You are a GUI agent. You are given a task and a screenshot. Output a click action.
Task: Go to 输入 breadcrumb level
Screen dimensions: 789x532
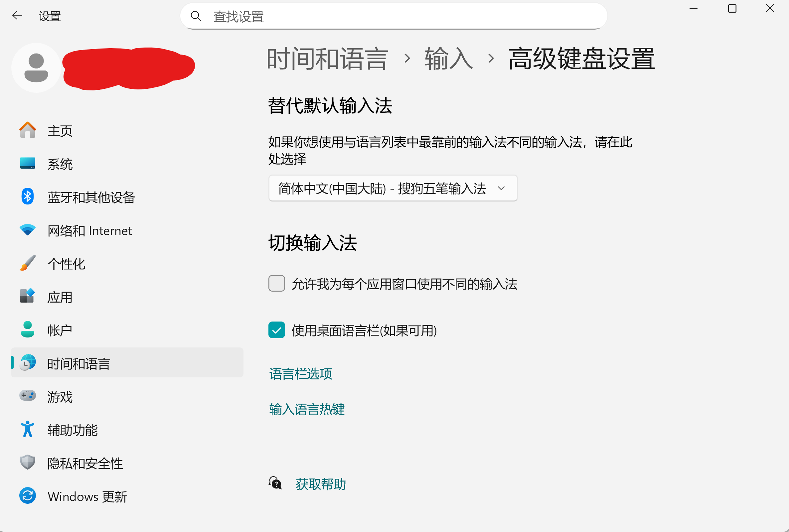pos(448,59)
